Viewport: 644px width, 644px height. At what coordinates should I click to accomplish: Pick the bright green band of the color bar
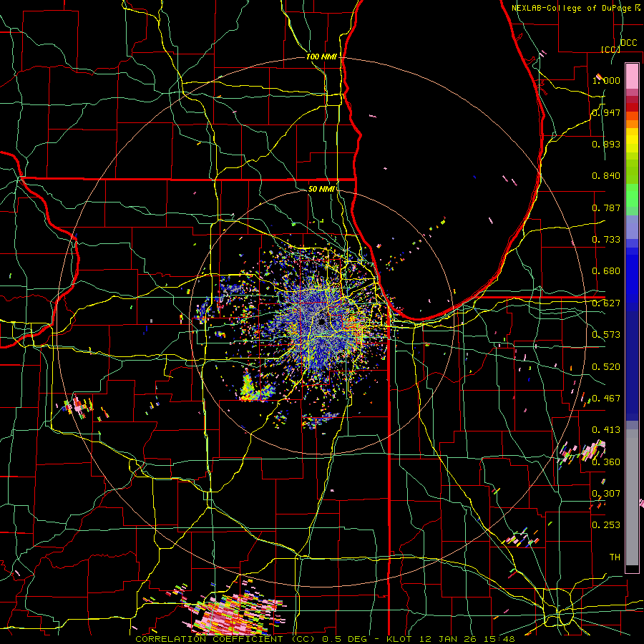point(632,195)
